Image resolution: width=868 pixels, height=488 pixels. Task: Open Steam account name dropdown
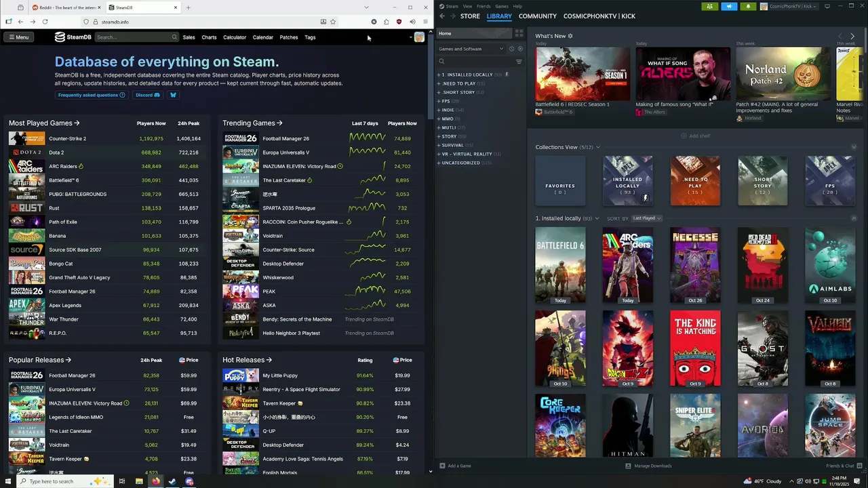tap(789, 6)
